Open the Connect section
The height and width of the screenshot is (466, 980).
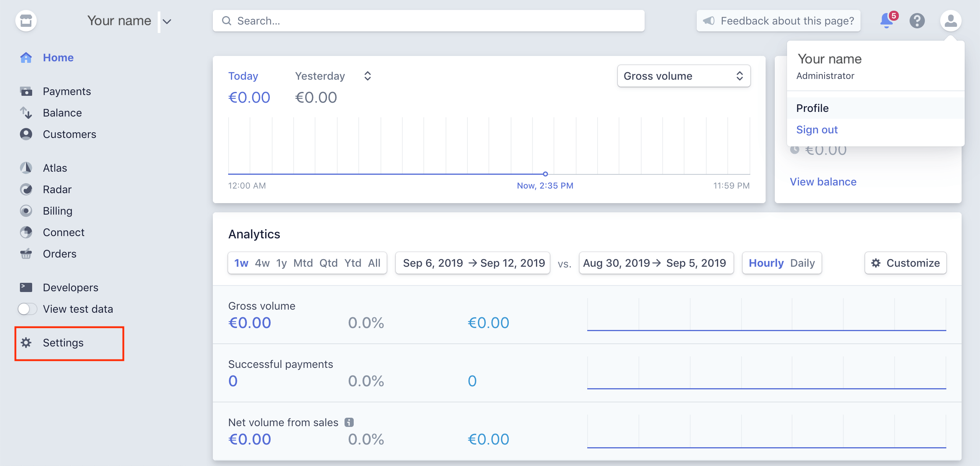(64, 232)
